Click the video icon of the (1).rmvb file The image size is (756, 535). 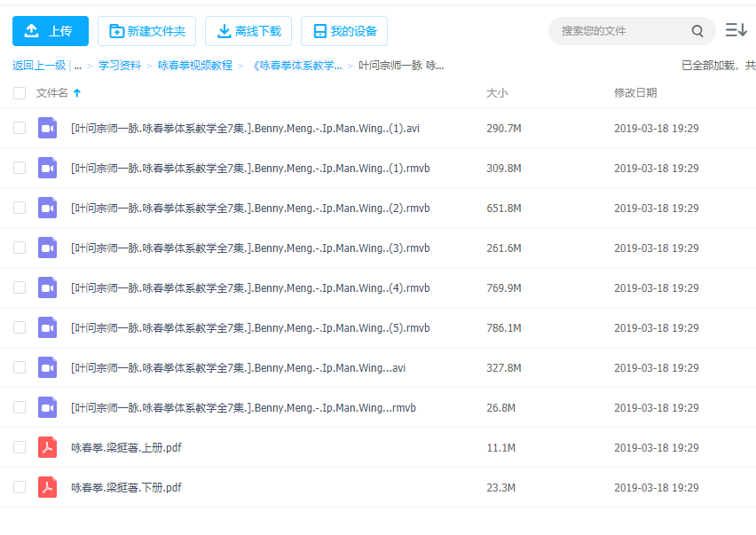(47, 168)
